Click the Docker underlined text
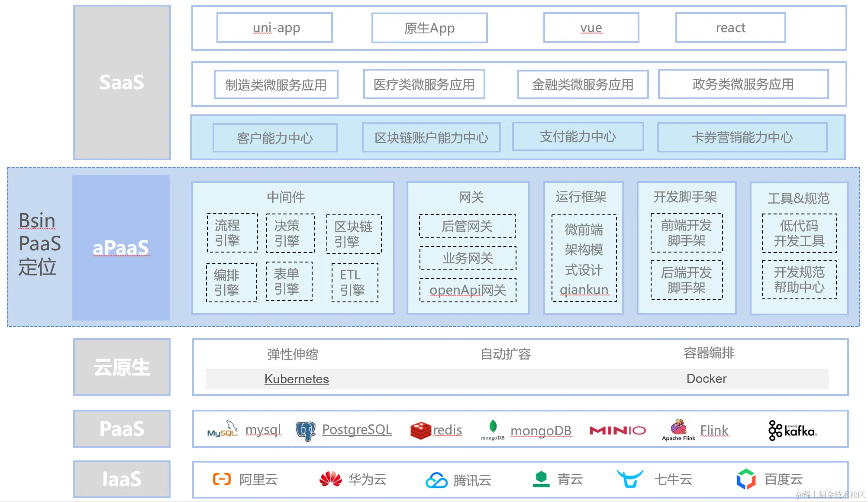The image size is (868, 502). point(706,379)
